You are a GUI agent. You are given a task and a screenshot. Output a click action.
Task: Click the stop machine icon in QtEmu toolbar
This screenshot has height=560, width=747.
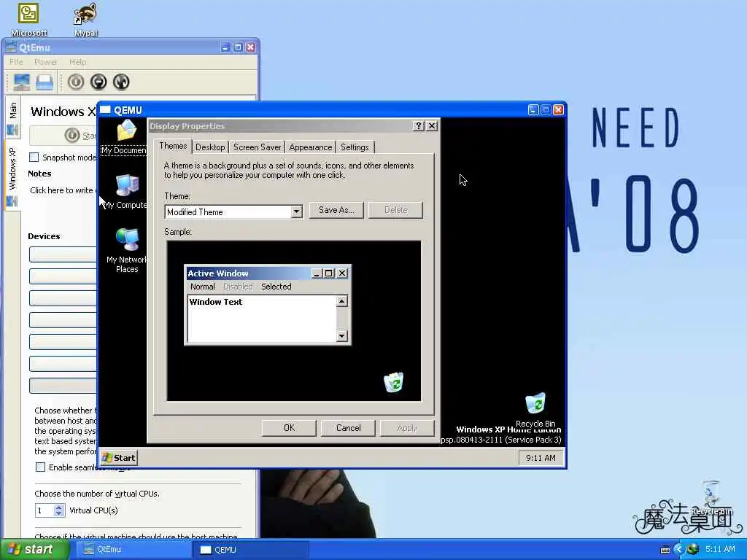(98, 82)
